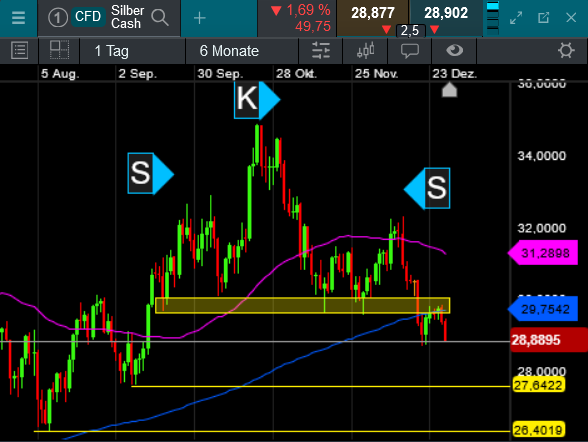Screen dimensions: 588x442
Task: Click the circled number 1 icon
Action: (x=57, y=18)
